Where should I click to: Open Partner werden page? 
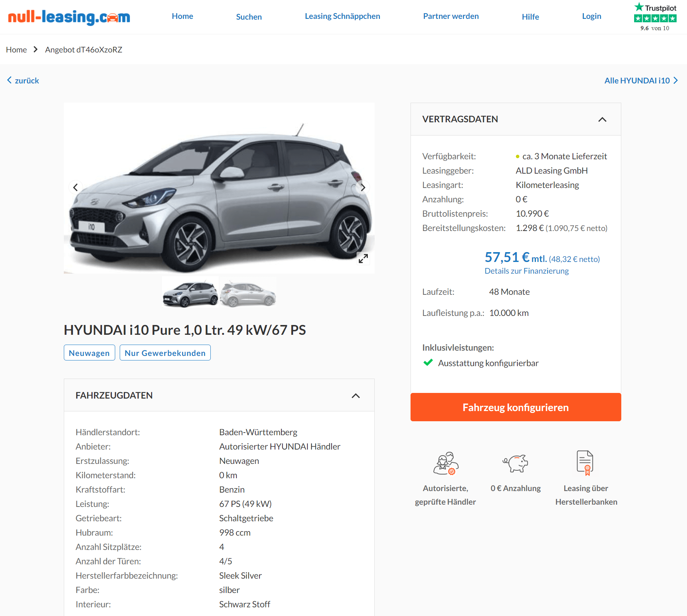tap(451, 16)
